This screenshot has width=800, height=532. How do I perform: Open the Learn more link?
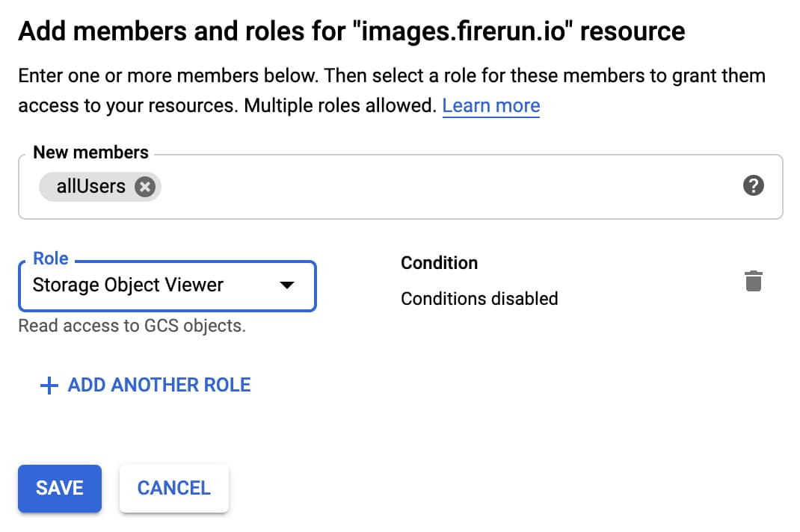491,105
